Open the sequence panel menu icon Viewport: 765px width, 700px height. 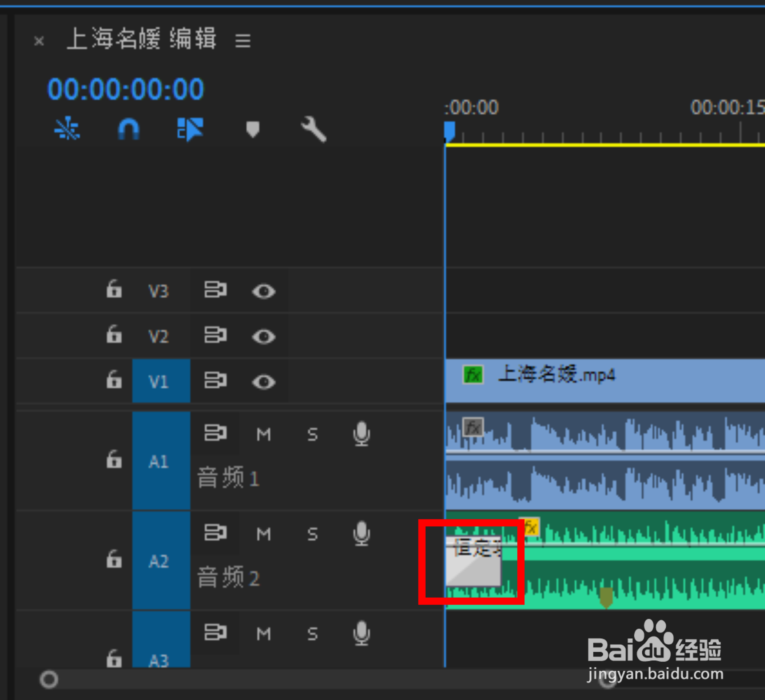pyautogui.click(x=243, y=41)
